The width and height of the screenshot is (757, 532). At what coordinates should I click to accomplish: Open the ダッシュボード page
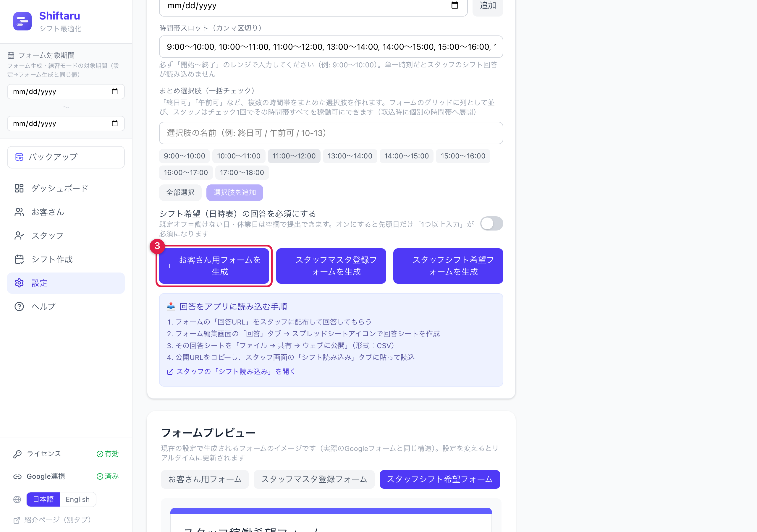pos(66,188)
